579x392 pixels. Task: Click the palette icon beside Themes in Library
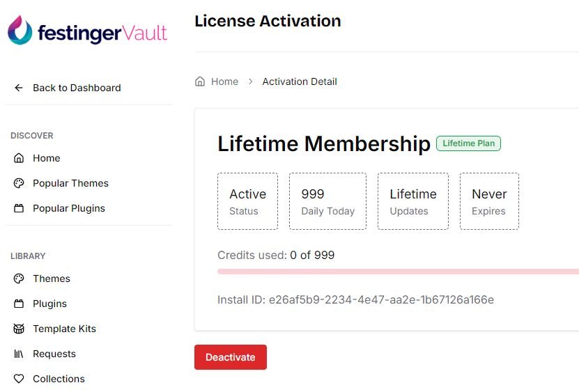coord(19,279)
